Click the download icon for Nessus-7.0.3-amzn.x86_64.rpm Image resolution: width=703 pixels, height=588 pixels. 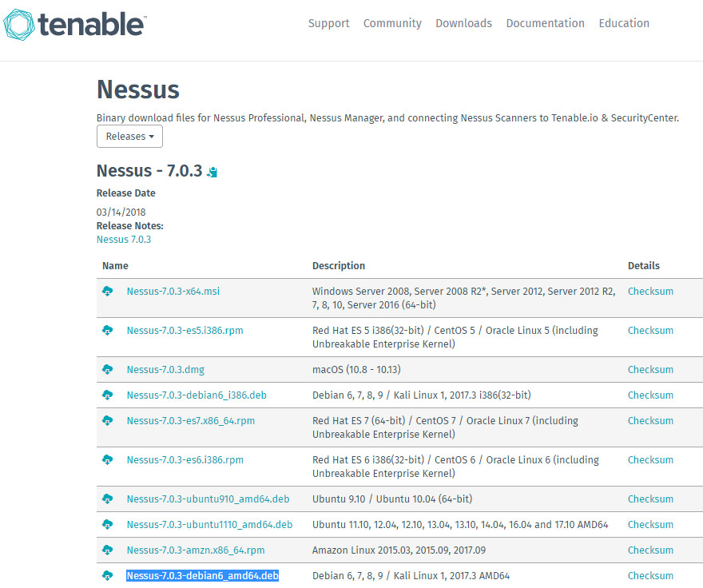point(108,550)
